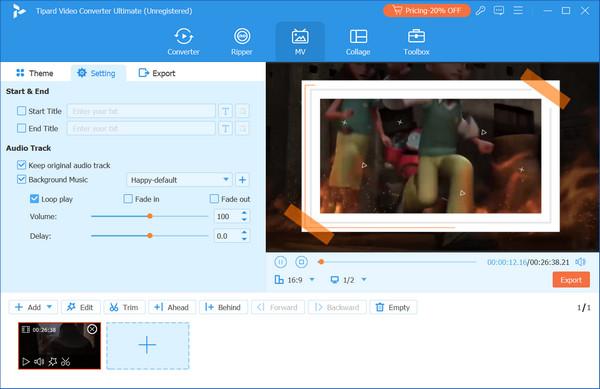Switch to the MV module

300,42
